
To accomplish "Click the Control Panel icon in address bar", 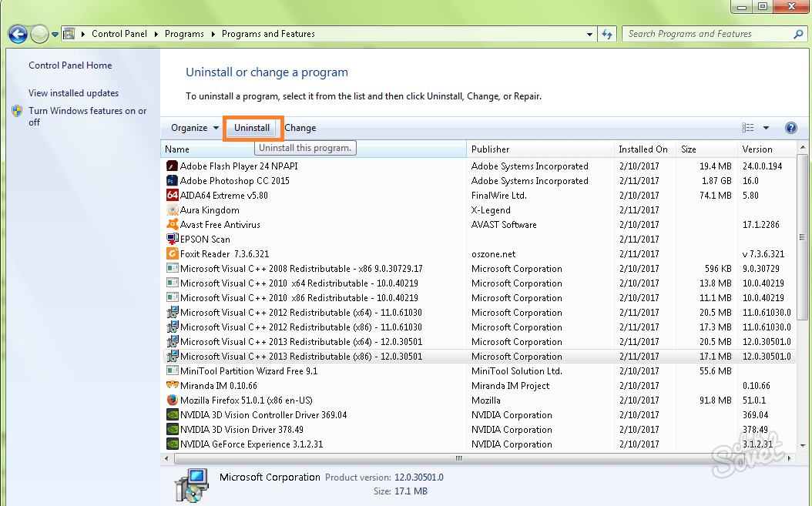I will [x=69, y=34].
